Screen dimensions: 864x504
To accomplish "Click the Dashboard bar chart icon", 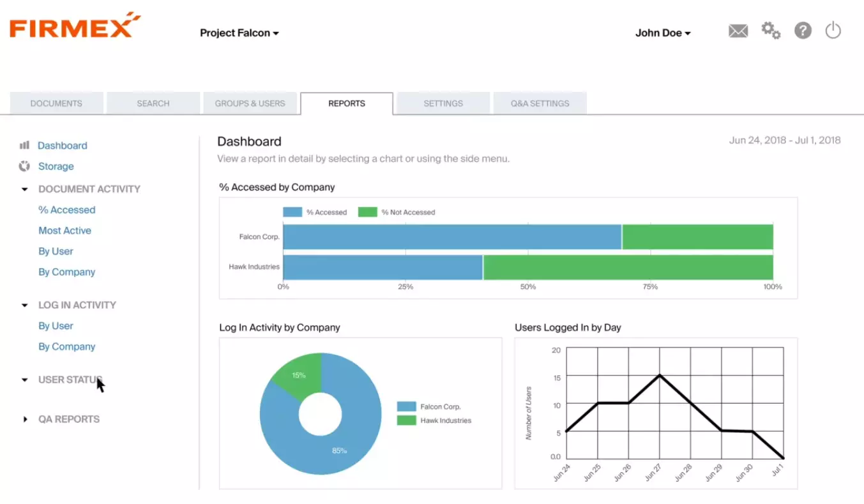I will 24,145.
